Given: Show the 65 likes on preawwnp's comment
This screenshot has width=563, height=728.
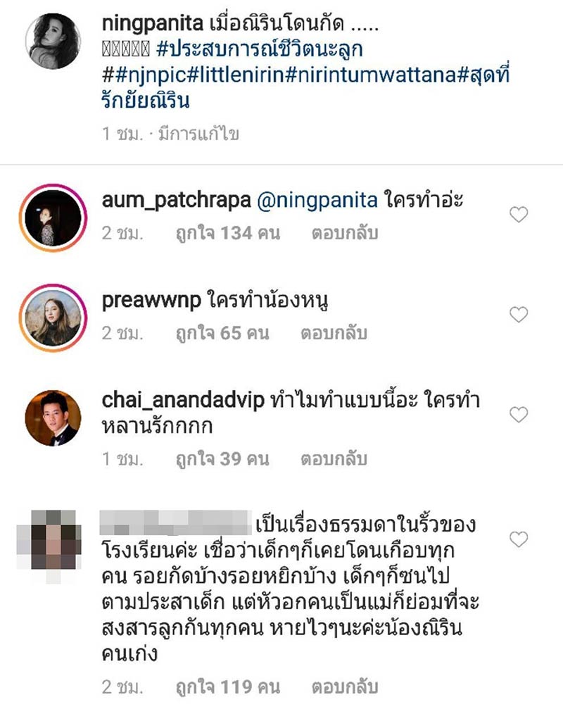Looking at the screenshot, I should [x=222, y=333].
